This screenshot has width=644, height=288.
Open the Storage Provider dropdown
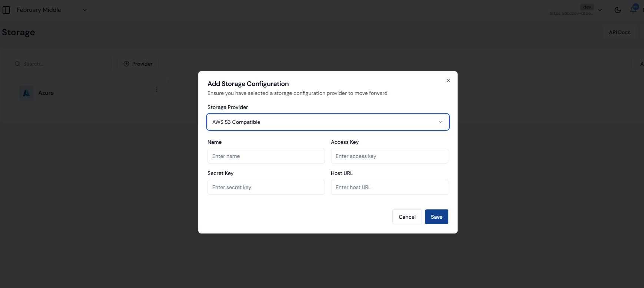pos(328,122)
